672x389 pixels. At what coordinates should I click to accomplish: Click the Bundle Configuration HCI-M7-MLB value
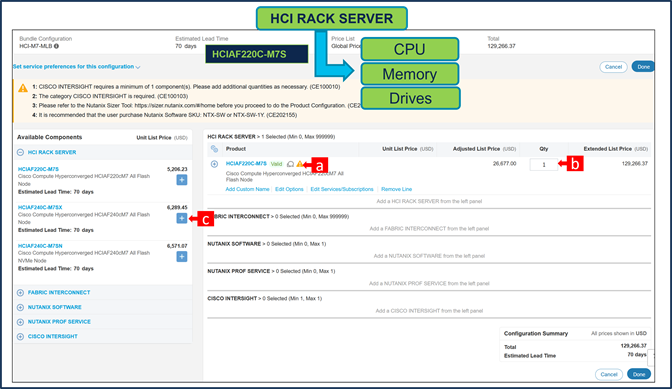pyautogui.click(x=36, y=46)
